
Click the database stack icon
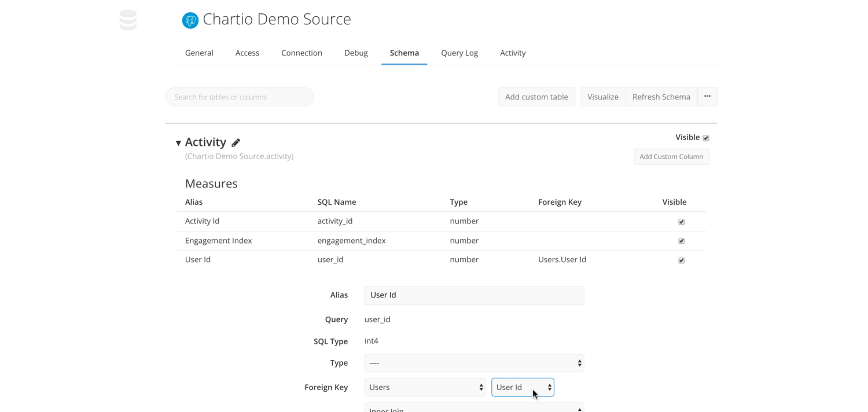[128, 20]
